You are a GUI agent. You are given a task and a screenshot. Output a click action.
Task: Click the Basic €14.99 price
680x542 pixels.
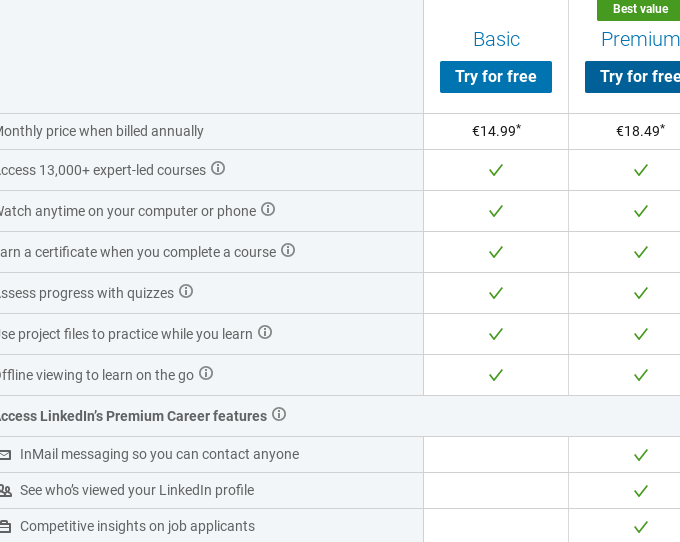(496, 131)
